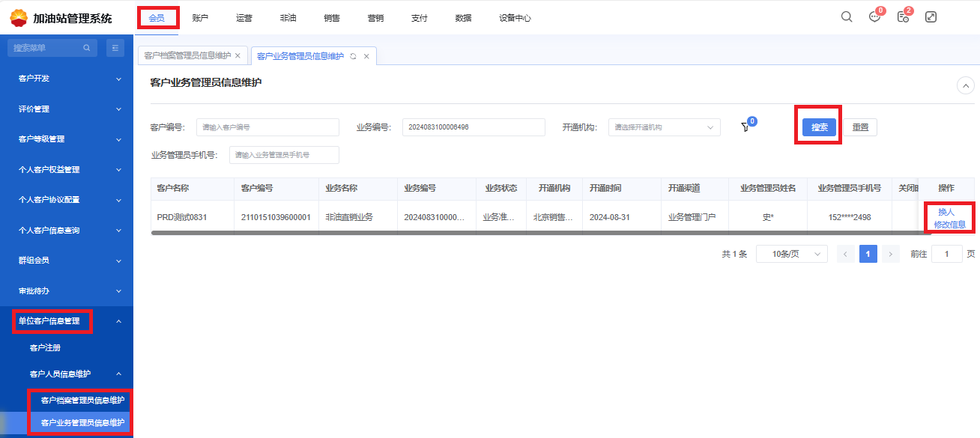Collapse the search panel with up-arrow circle
This screenshot has width=980, height=438.
click(x=966, y=85)
